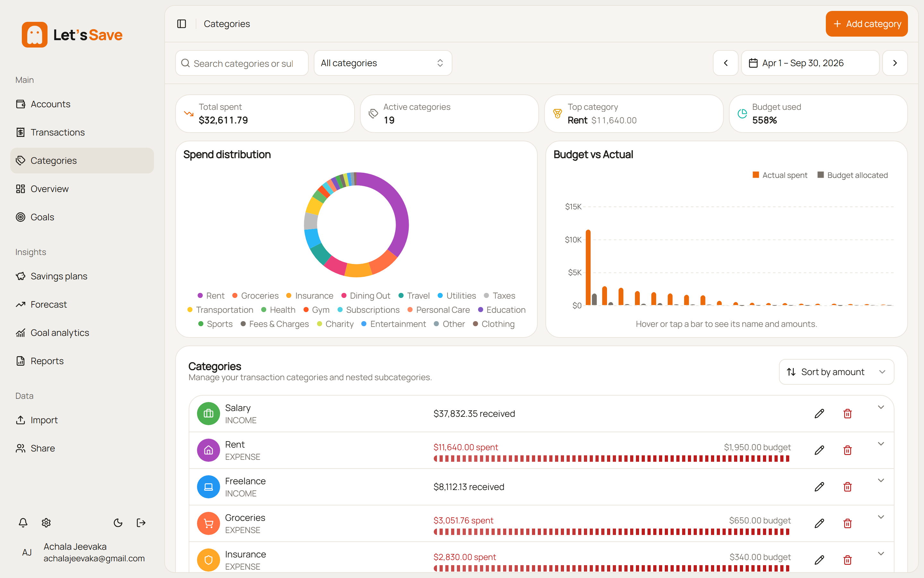
Task: Delete the Insurance category
Action: [848, 560]
